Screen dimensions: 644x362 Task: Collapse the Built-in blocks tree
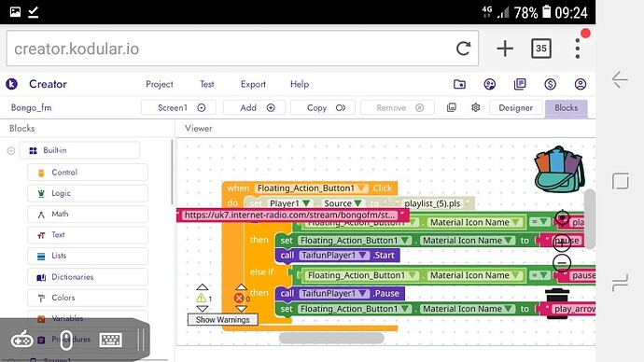pos(11,150)
